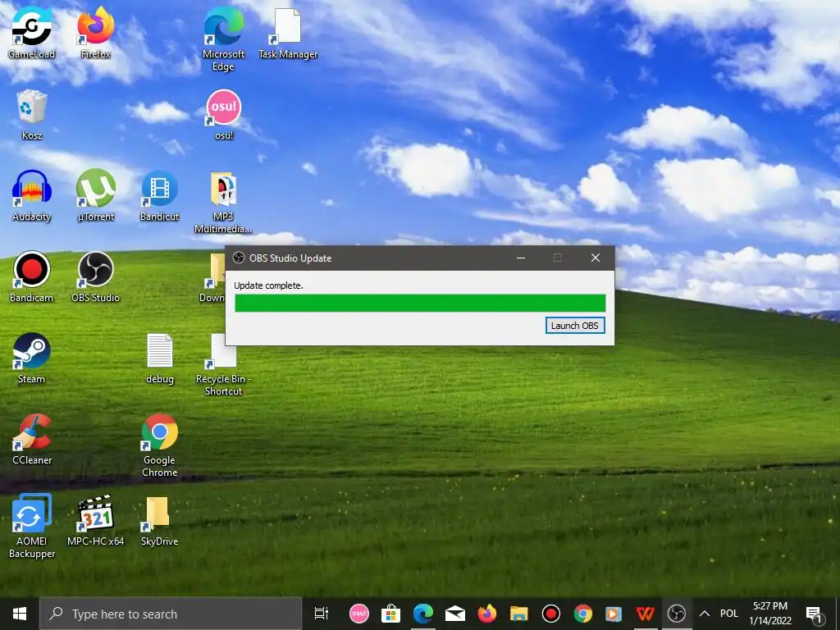Click the green update progress bar
This screenshot has width=840, height=630.
coord(420,303)
